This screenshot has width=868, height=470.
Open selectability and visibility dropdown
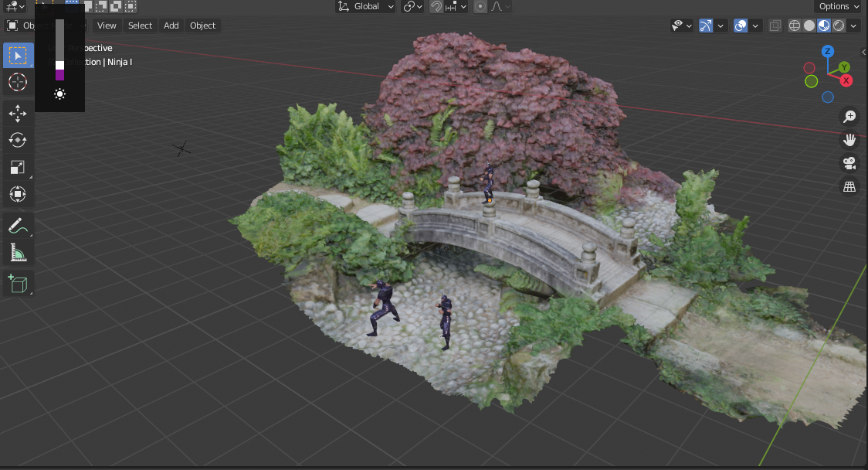tap(681, 26)
